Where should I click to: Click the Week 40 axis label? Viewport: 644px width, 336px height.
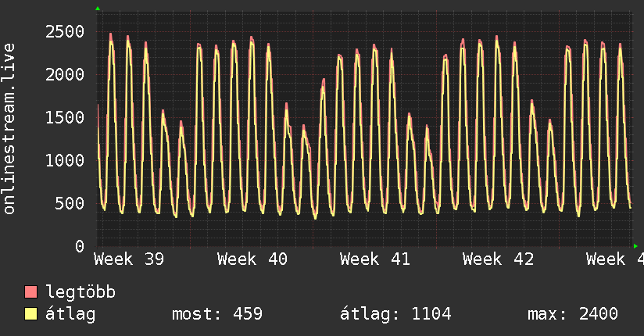252,259
